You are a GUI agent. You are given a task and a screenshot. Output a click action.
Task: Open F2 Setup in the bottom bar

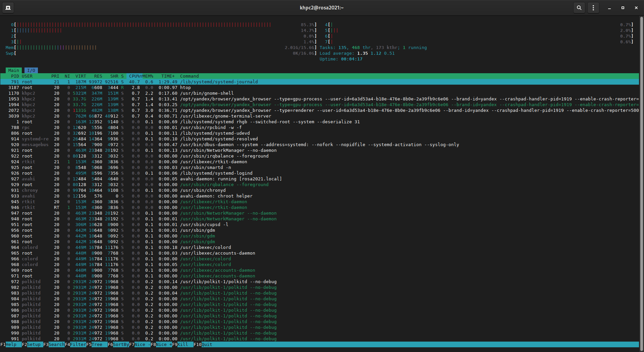[34, 345]
